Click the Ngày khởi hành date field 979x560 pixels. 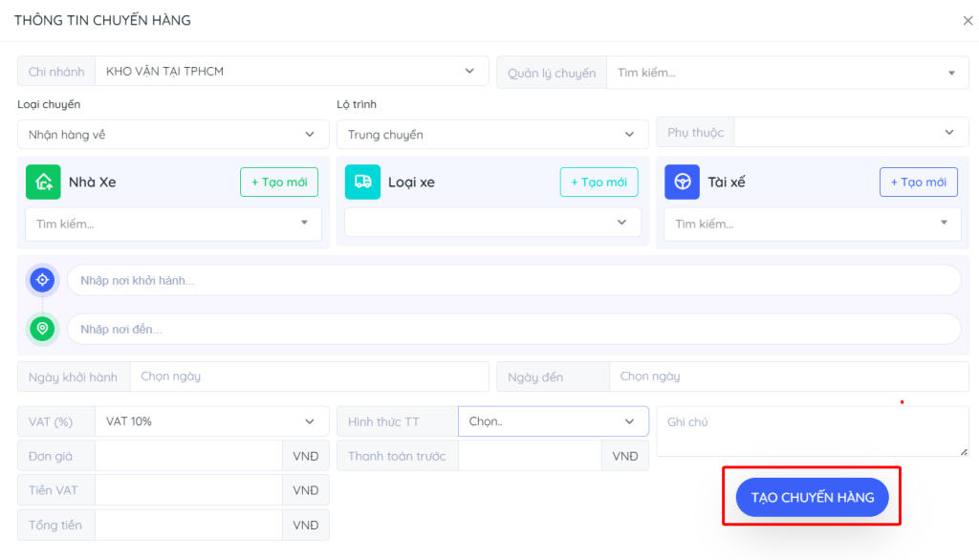pyautogui.click(x=309, y=377)
